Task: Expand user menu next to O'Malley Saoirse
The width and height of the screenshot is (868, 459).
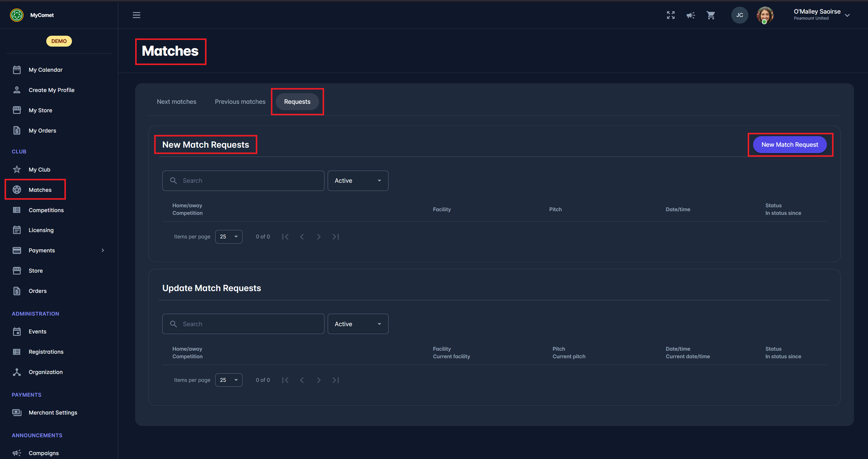Action: (847, 15)
